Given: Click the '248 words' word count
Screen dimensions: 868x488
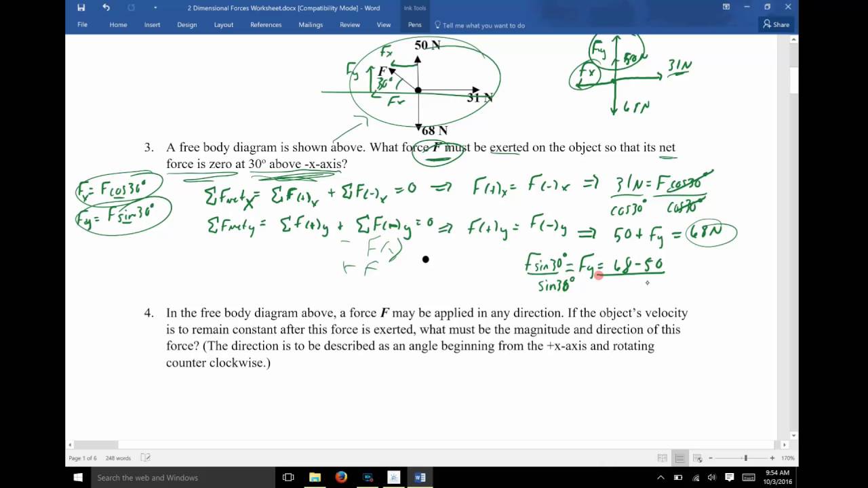Looking at the screenshot, I should (x=118, y=458).
